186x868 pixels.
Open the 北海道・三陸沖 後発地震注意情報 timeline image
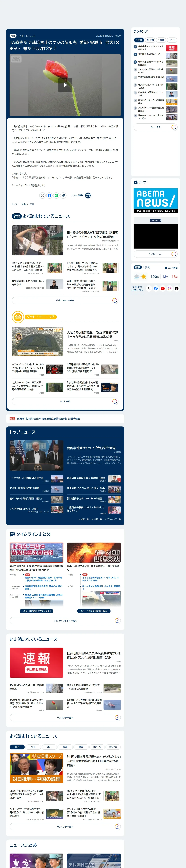[x=37, y=552]
